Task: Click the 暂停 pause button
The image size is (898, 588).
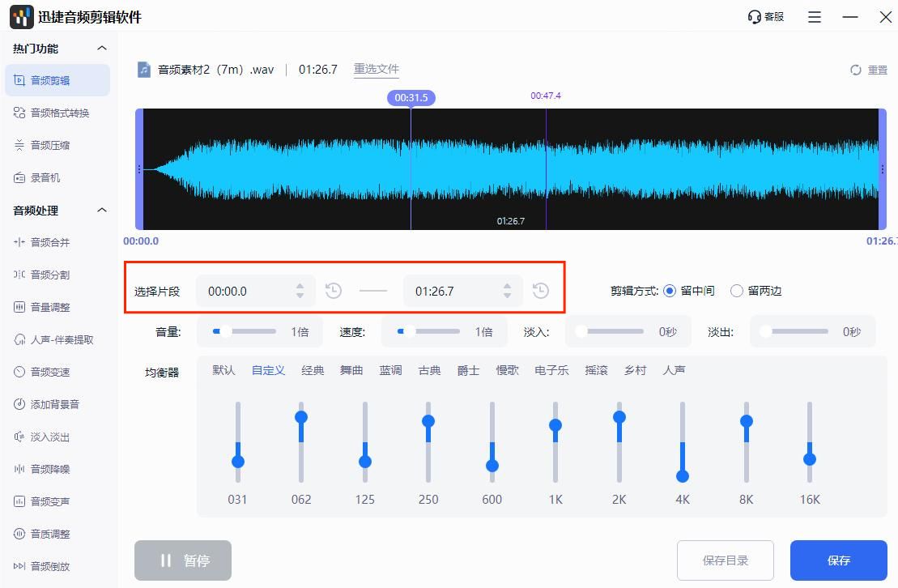Action: click(183, 560)
